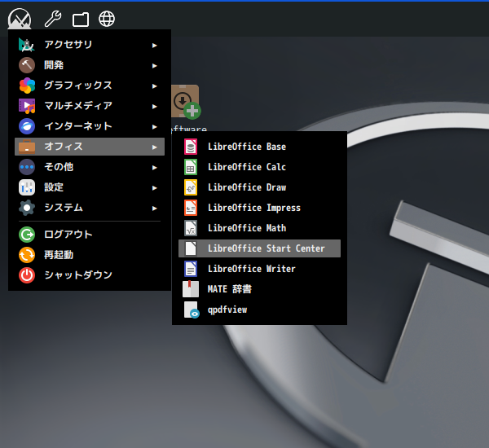Open the 設定 menu entry

[x=90, y=187]
